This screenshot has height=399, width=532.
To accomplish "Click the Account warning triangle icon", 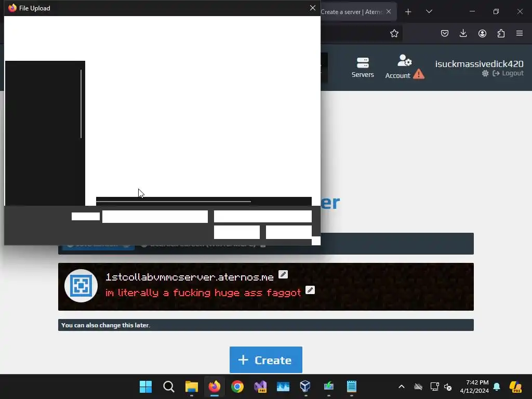I will tap(419, 74).
